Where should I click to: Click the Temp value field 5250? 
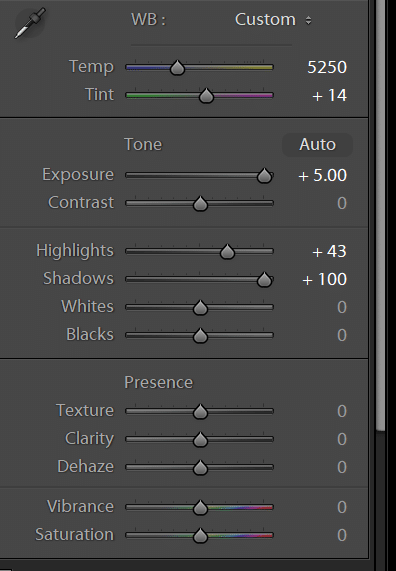(327, 67)
